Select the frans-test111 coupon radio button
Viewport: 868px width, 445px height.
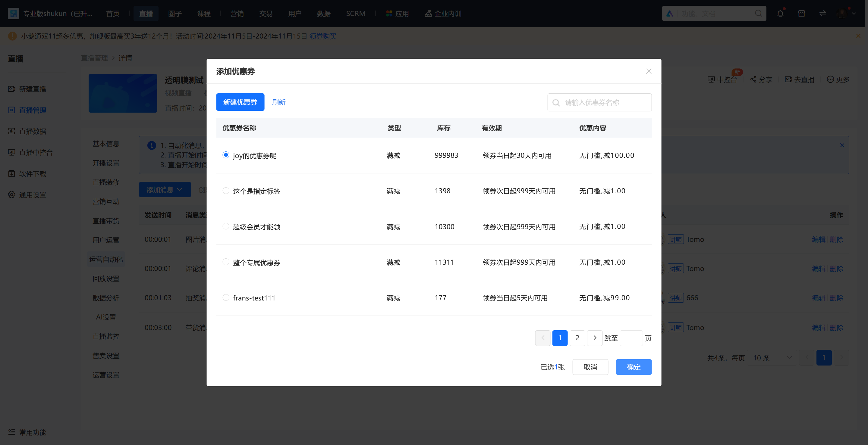click(x=226, y=297)
